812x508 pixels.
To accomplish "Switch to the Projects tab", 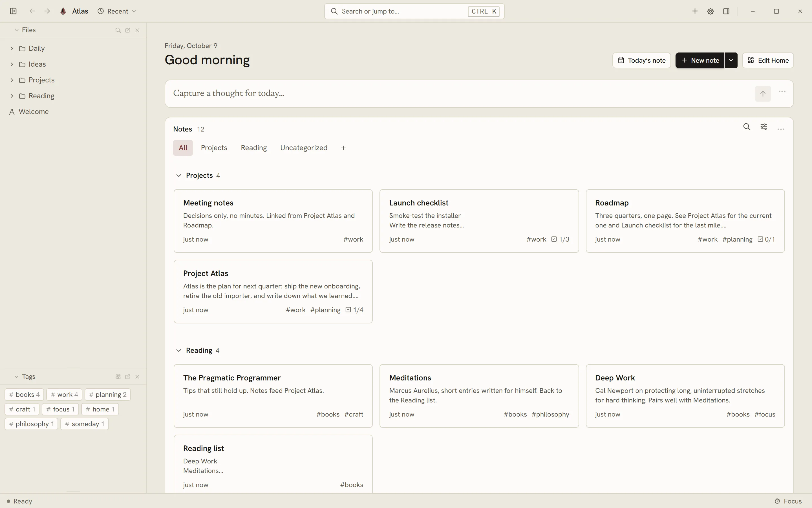I will coord(214,148).
